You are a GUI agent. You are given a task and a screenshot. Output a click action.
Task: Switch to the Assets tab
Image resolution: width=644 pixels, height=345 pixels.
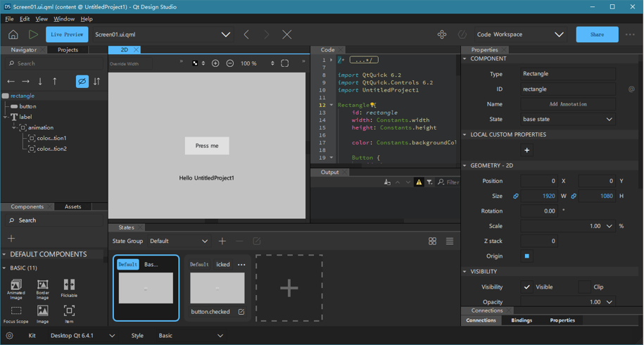(x=72, y=206)
